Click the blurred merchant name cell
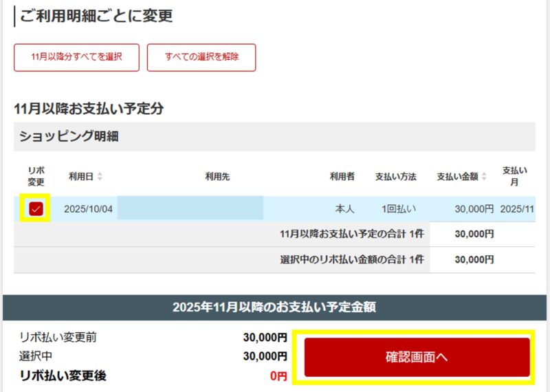550x392 pixels. tap(190, 208)
